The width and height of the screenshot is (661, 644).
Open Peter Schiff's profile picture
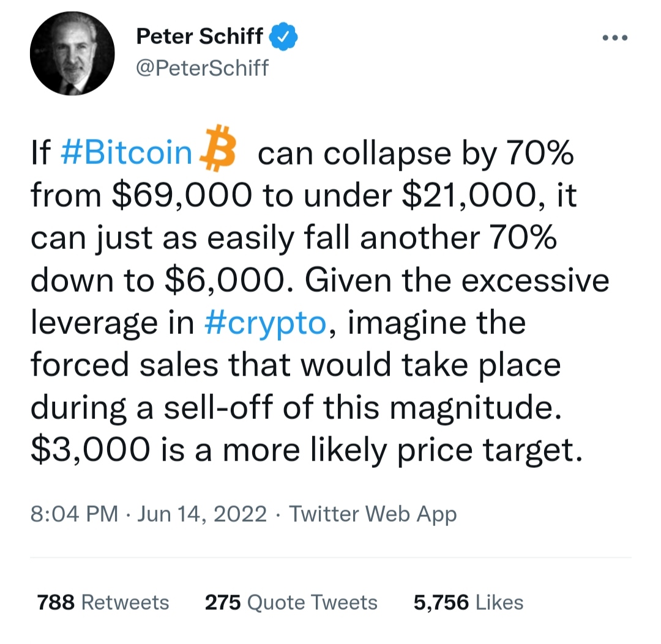pyautogui.click(x=72, y=53)
